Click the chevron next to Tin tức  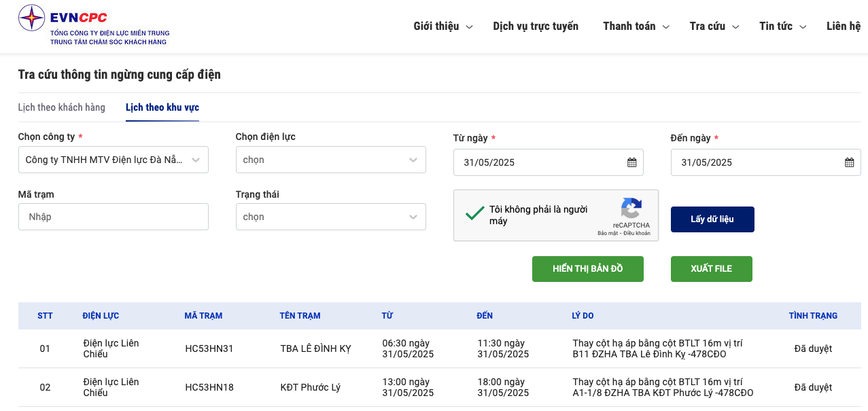tap(803, 27)
